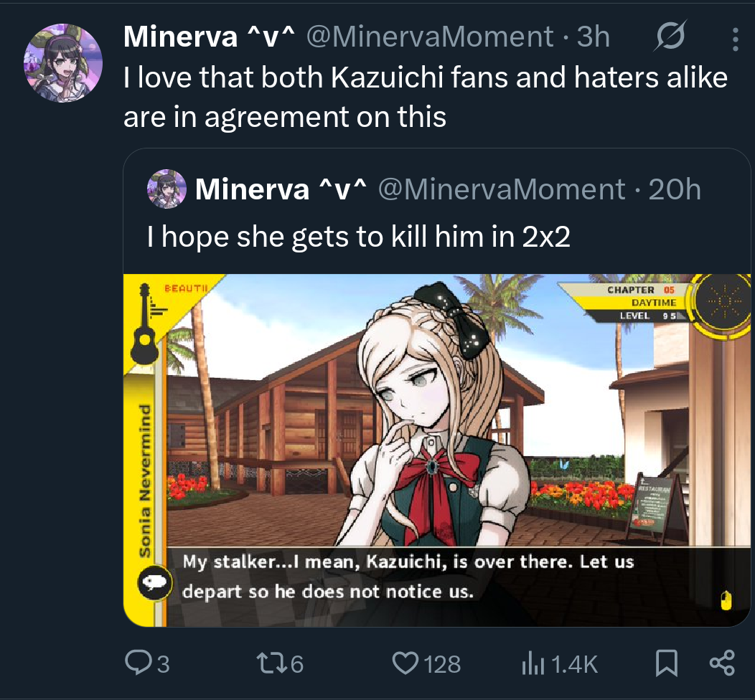
Task: Open the quoted tweet's small avatar
Action: pos(167,189)
